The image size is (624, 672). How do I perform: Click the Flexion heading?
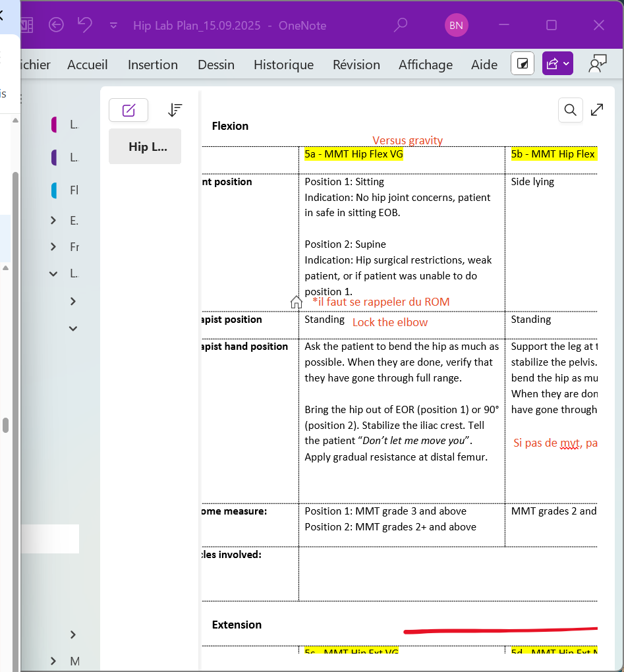[x=230, y=126]
